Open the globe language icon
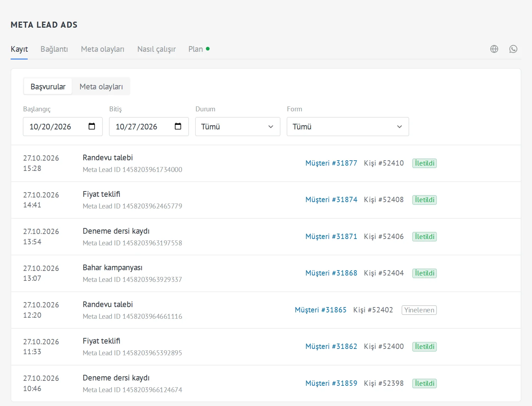Viewport: 532px width, 406px height. coord(494,49)
